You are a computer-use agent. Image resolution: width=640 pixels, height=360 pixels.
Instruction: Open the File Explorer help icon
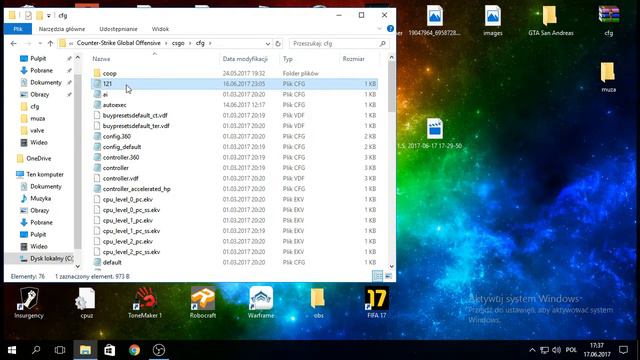point(390,29)
